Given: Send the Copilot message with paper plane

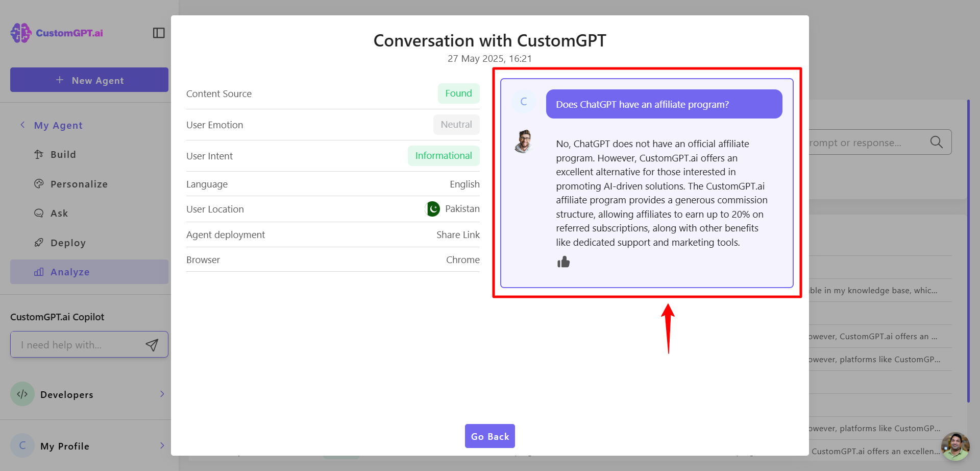Looking at the screenshot, I should tap(152, 345).
